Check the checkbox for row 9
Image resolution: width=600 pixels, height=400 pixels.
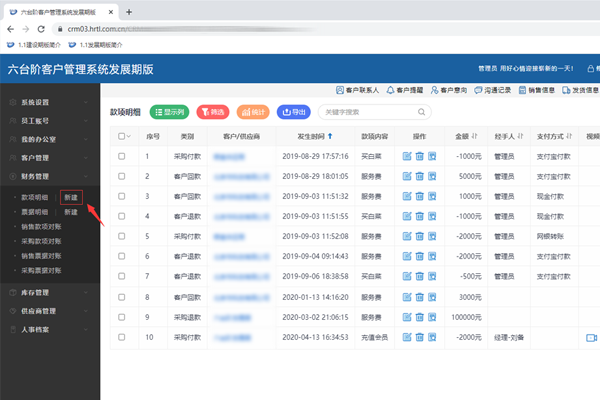coord(121,317)
